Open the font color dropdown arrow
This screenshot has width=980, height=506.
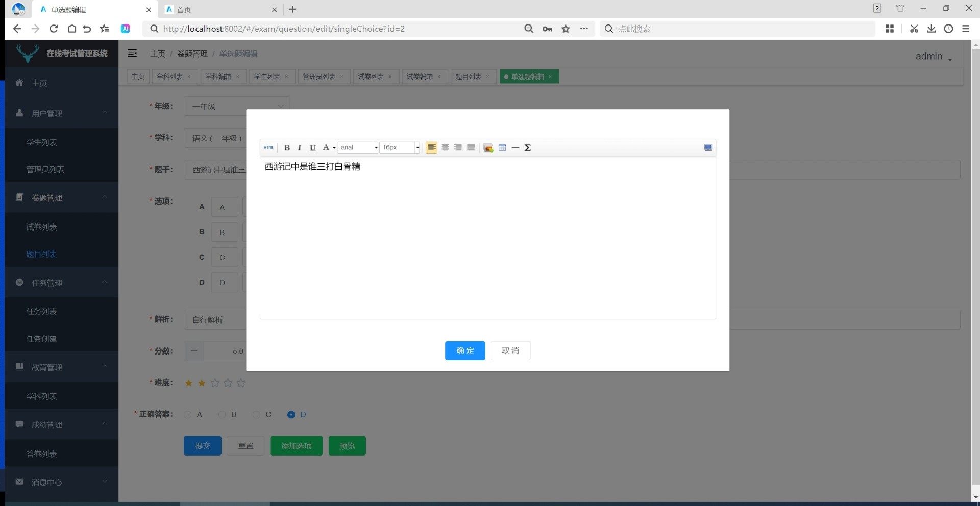coord(334,148)
